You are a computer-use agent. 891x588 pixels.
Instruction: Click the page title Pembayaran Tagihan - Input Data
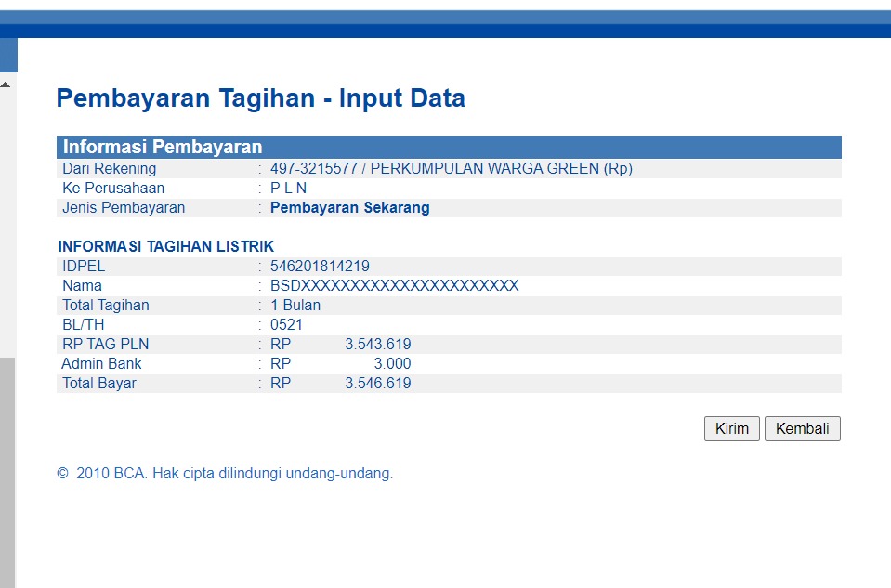(x=260, y=98)
